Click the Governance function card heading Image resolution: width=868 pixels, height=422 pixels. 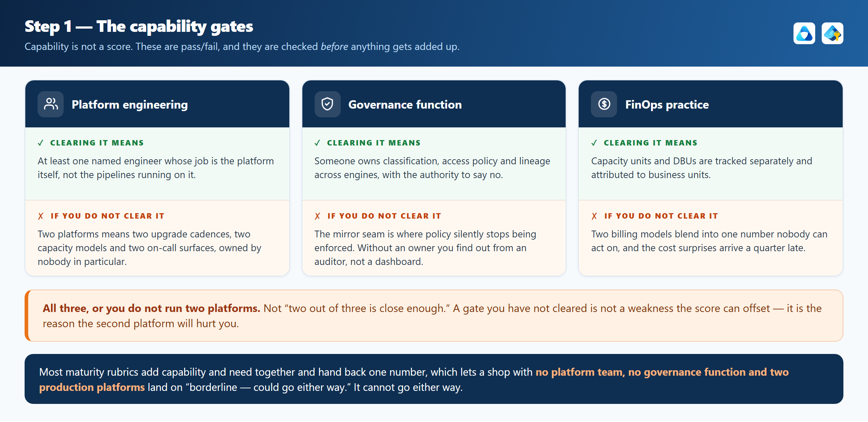click(405, 105)
